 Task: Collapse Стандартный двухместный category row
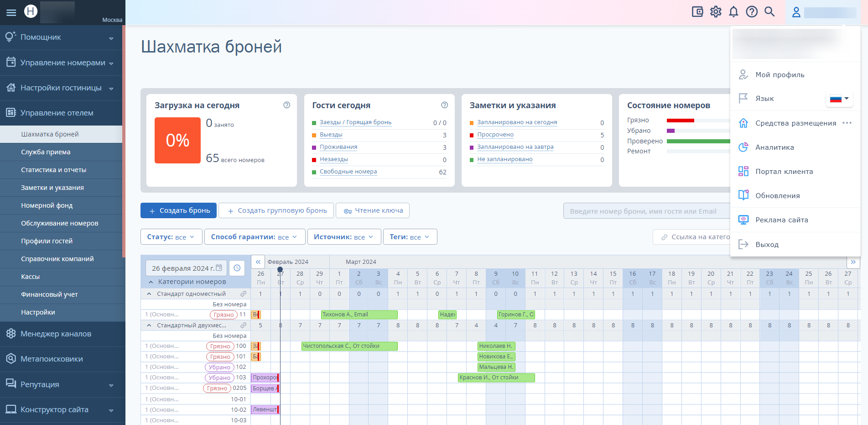click(x=149, y=325)
